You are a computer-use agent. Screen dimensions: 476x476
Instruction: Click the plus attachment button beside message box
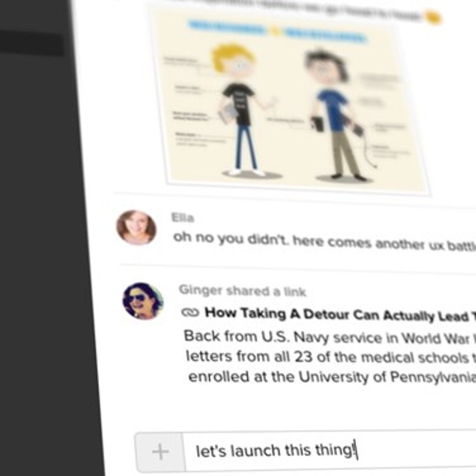[160, 452]
